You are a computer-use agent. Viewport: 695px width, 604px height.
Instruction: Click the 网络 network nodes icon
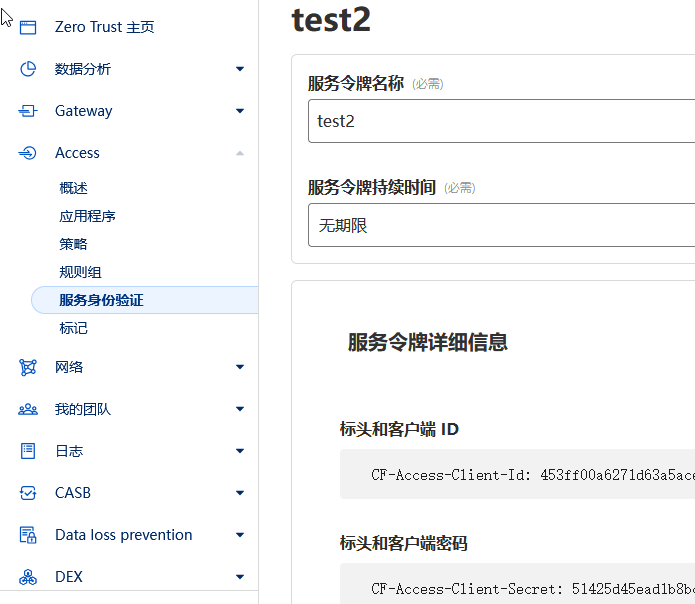click(28, 367)
